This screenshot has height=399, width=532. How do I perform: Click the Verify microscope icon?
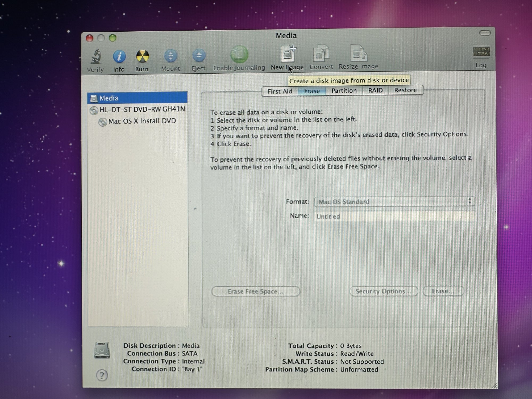(x=95, y=56)
